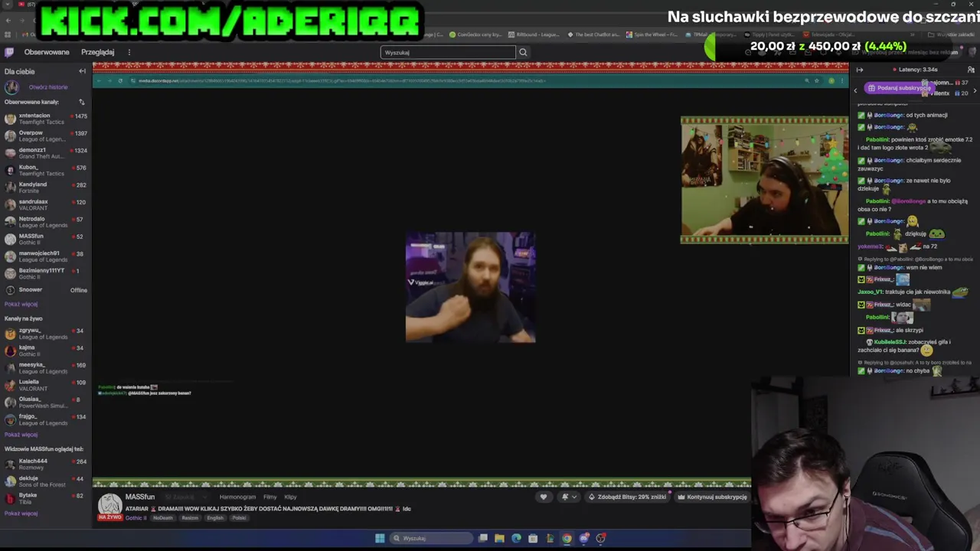Viewport: 980px width, 551px height.
Task: Toggle the heart follow button
Action: pyautogui.click(x=544, y=497)
